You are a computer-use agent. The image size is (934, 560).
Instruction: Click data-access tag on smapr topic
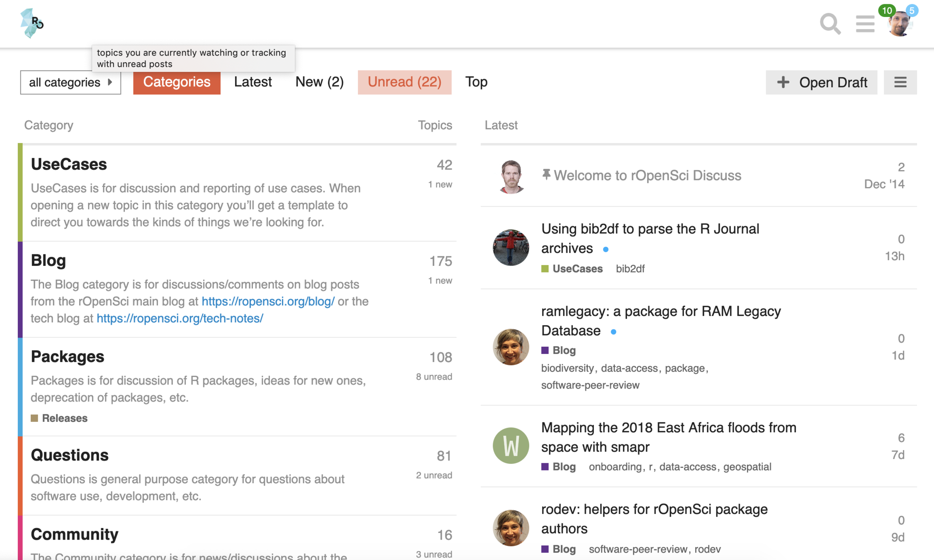click(x=688, y=467)
